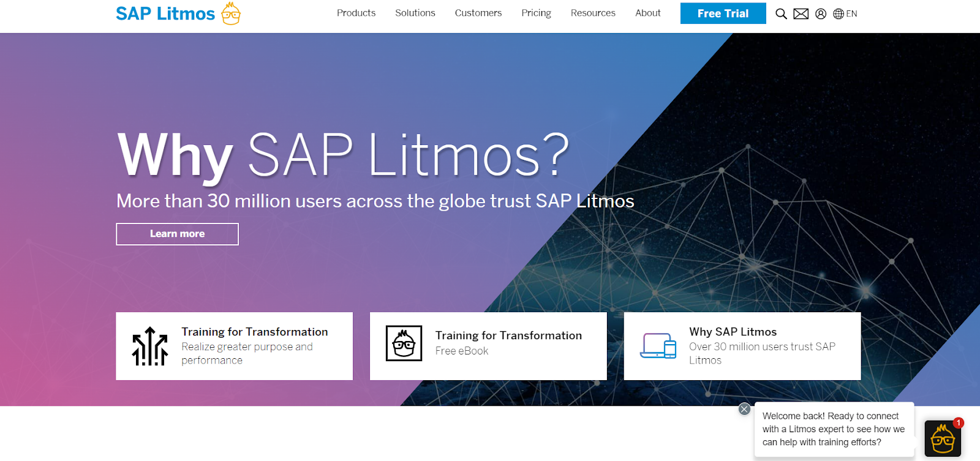Click the 'Welcome back!' chat message bubble
This screenshot has height=461, width=980.
[x=834, y=429]
